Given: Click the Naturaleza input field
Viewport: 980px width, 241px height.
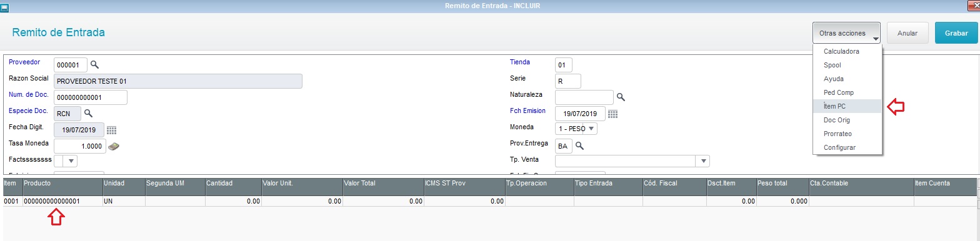Looking at the screenshot, I should (584, 97).
